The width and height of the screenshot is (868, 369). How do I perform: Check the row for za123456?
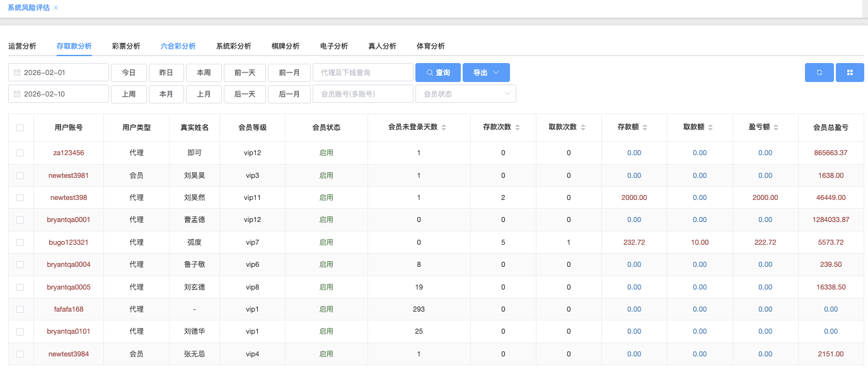(20, 153)
